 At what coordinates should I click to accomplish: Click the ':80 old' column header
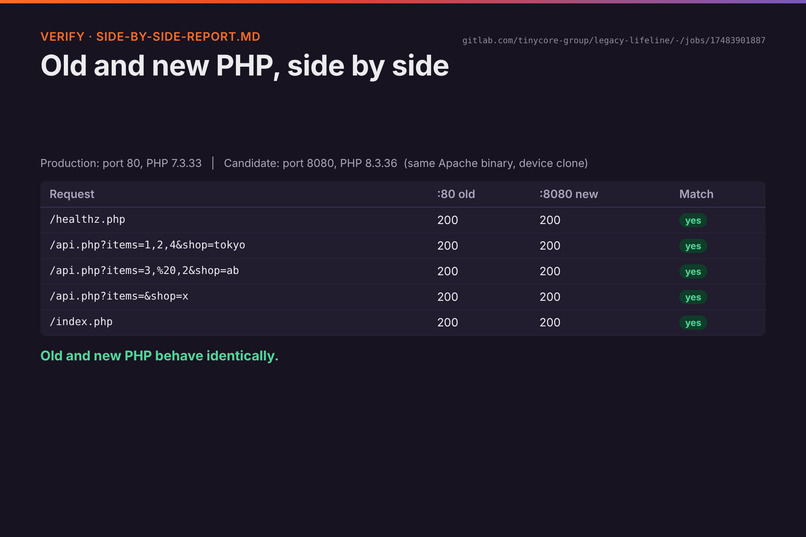456,194
